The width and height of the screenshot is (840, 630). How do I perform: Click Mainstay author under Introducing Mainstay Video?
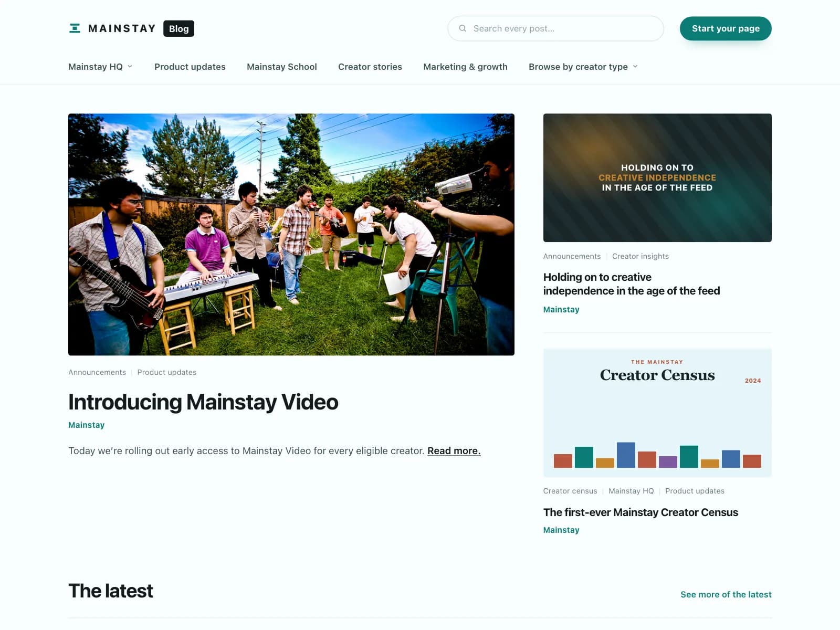click(87, 425)
